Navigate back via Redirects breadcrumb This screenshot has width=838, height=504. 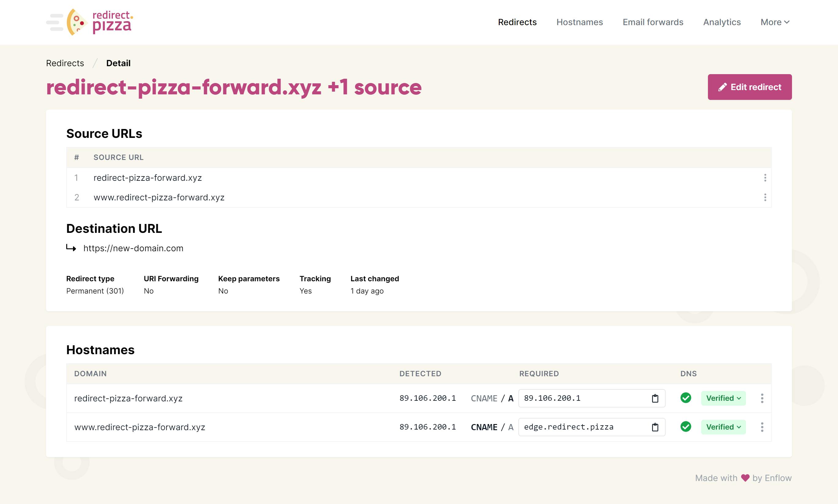(65, 63)
